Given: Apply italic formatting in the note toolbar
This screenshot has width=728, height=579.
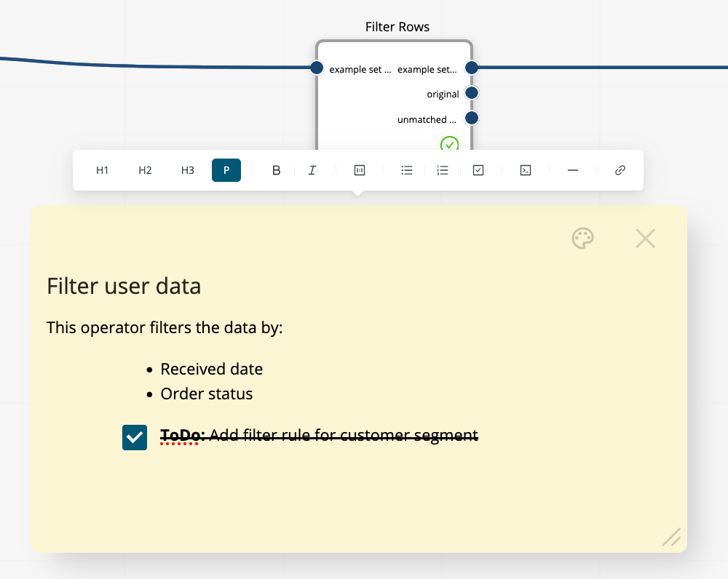Looking at the screenshot, I should coord(312,170).
